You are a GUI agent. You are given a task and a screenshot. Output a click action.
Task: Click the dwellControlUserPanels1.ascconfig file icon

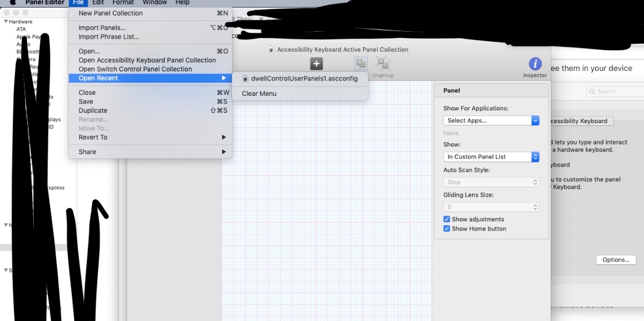[x=246, y=78]
